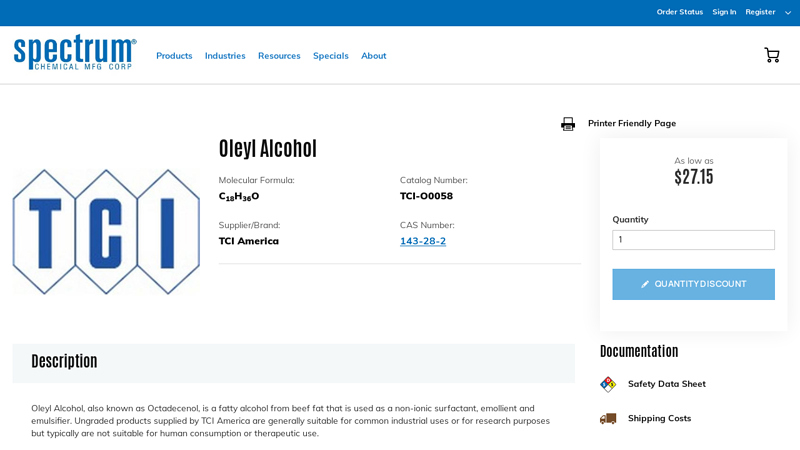Click the Sign In link

(x=724, y=12)
